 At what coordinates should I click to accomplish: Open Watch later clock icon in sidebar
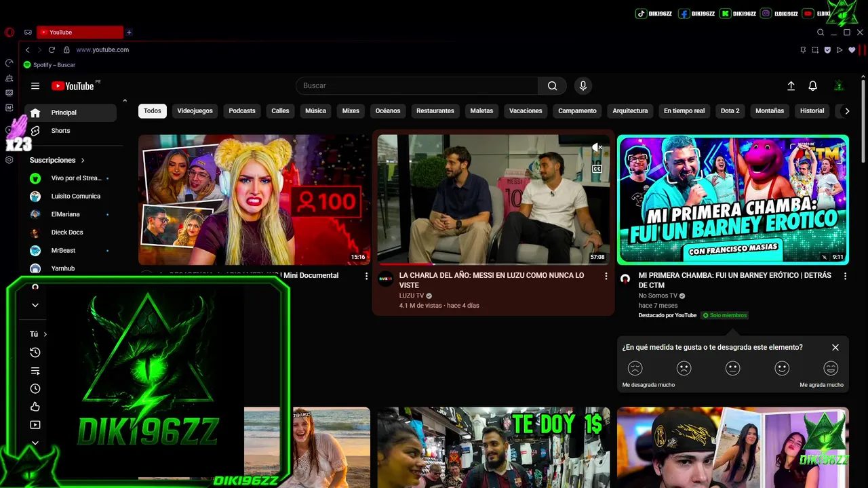(35, 388)
